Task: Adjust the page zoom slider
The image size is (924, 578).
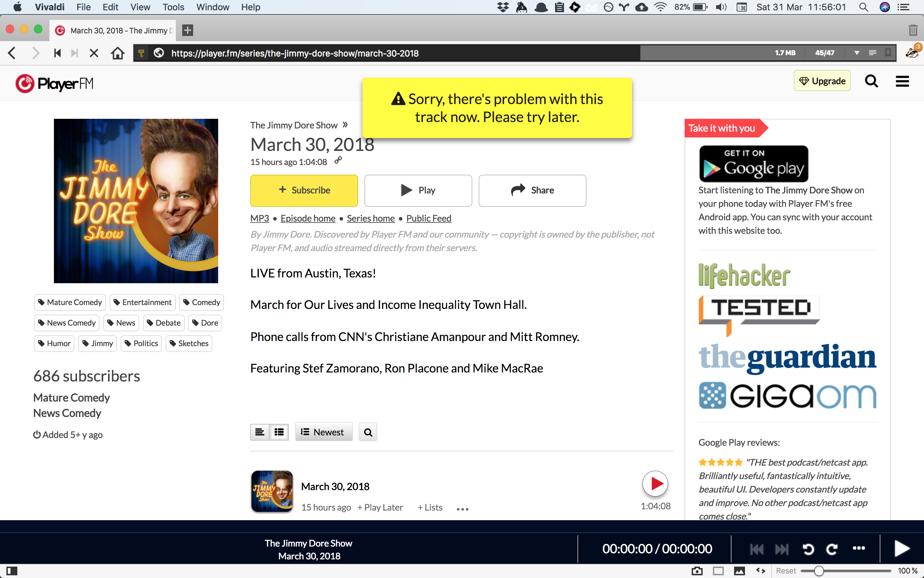Action: tap(846, 571)
